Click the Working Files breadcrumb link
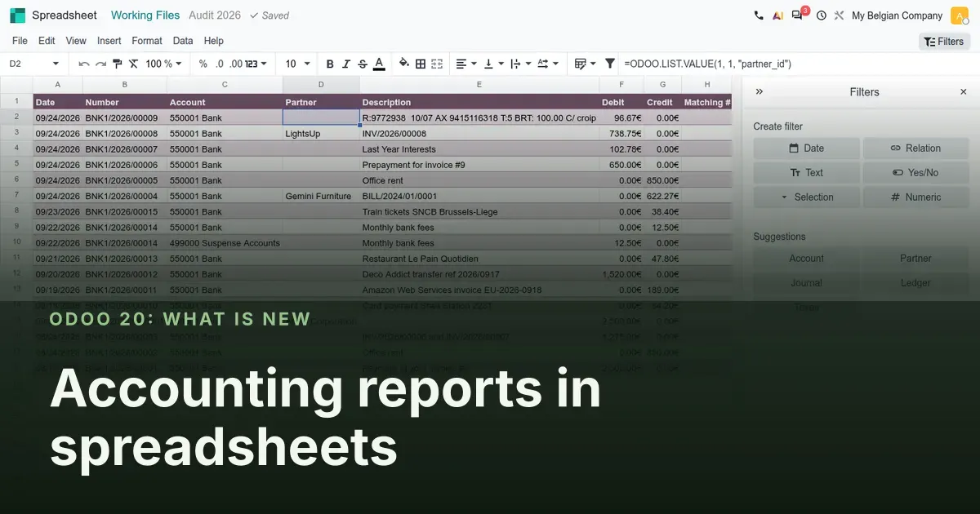980x514 pixels. coord(145,16)
